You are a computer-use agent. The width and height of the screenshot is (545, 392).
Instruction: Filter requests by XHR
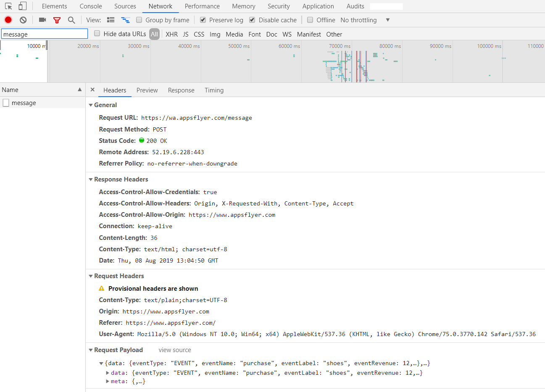click(x=171, y=34)
